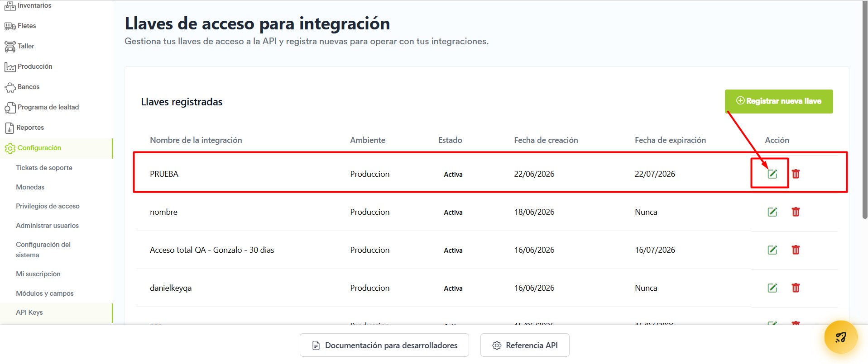Click the Fecha de creación column header
This screenshot has width=868, height=364.
pos(546,140)
